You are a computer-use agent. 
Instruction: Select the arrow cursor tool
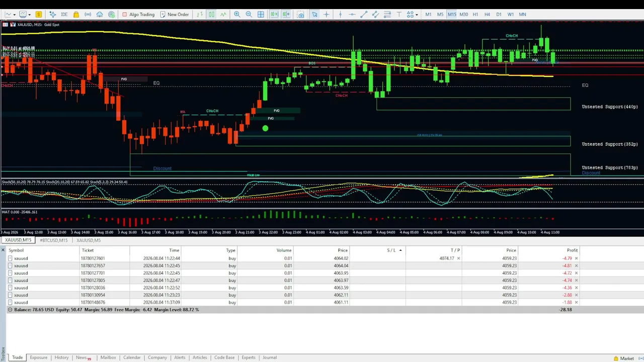tap(314, 15)
